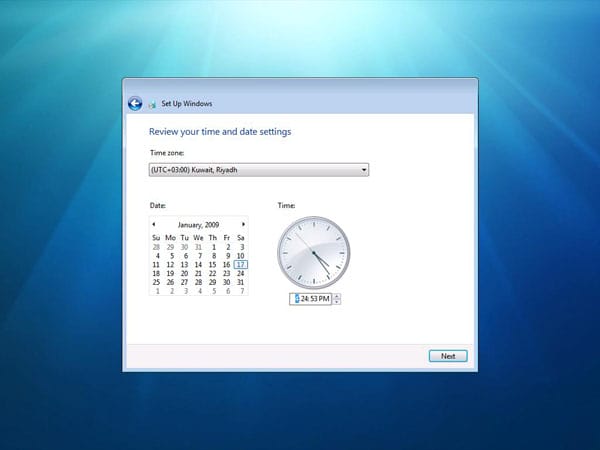Select December 28 from previous month
The image size is (600, 450).
[x=156, y=246]
